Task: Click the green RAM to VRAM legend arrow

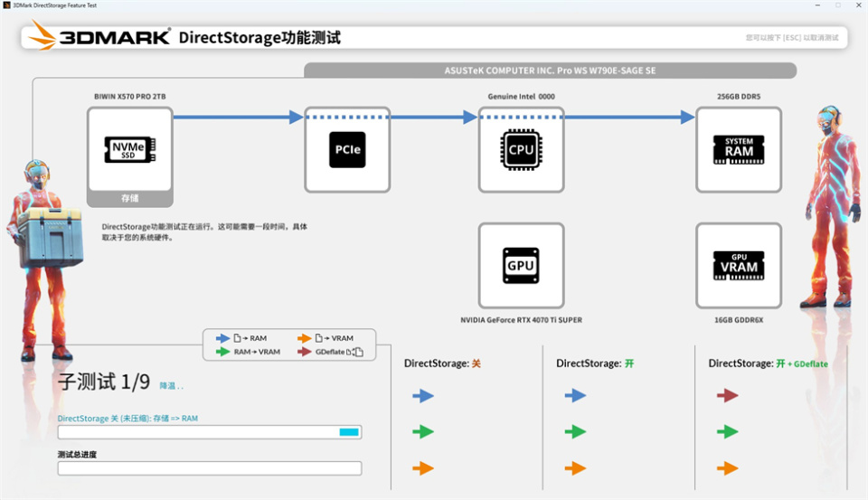Action: (222, 352)
